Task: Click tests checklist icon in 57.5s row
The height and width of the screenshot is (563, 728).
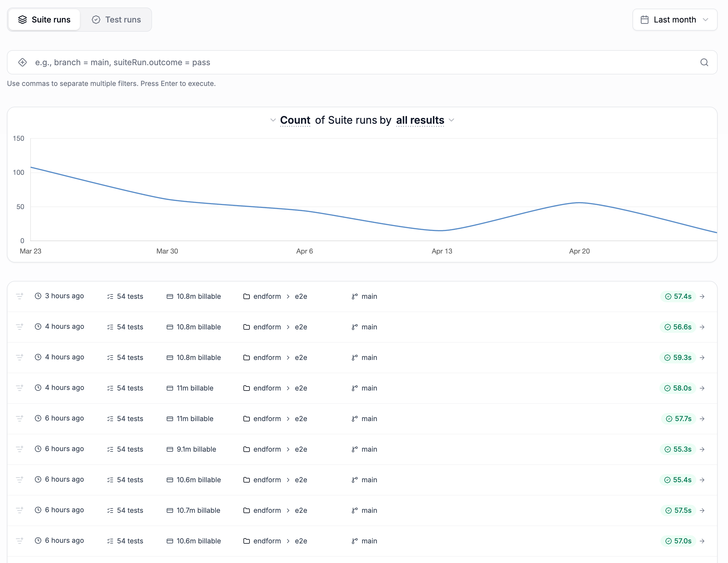Action: [110, 510]
